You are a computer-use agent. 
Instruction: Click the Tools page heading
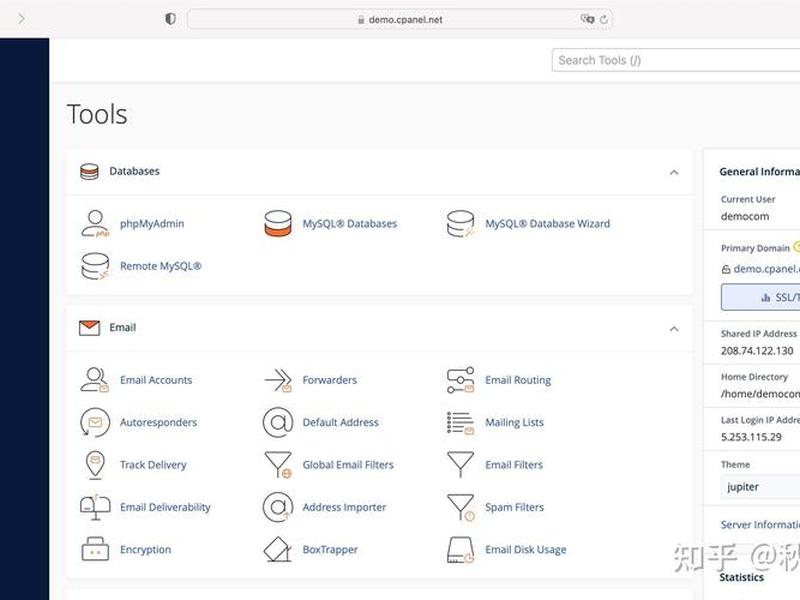[x=97, y=114]
